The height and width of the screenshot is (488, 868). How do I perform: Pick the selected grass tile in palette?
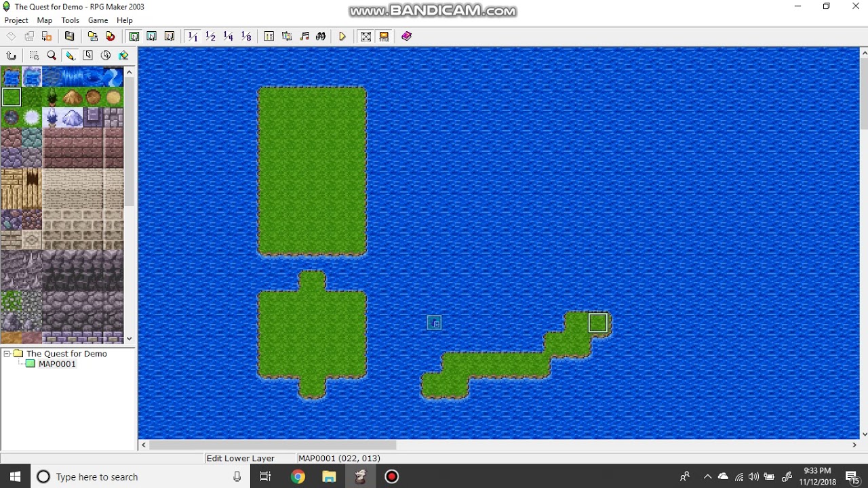12,98
